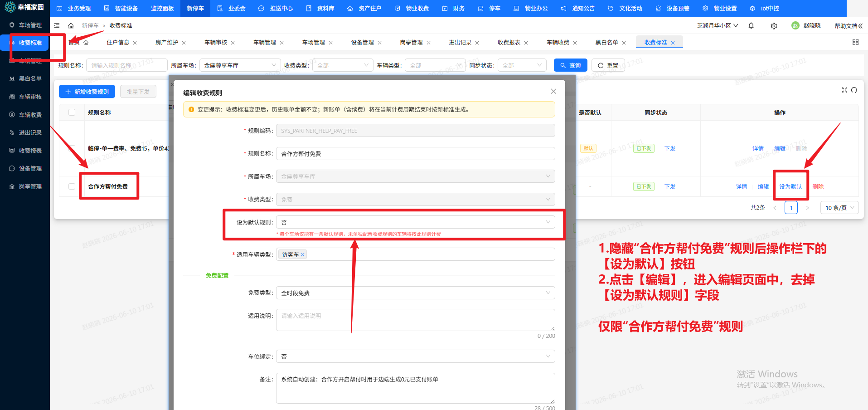Close the 岗亭管理 tab
Screen dimensions: 868x410
click(429, 43)
